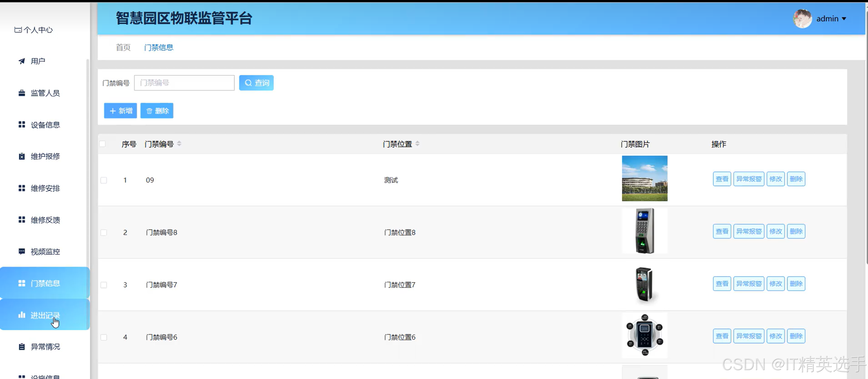The image size is (868, 379).
Task: Click the 门禁位置6 cell
Action: [400, 337]
